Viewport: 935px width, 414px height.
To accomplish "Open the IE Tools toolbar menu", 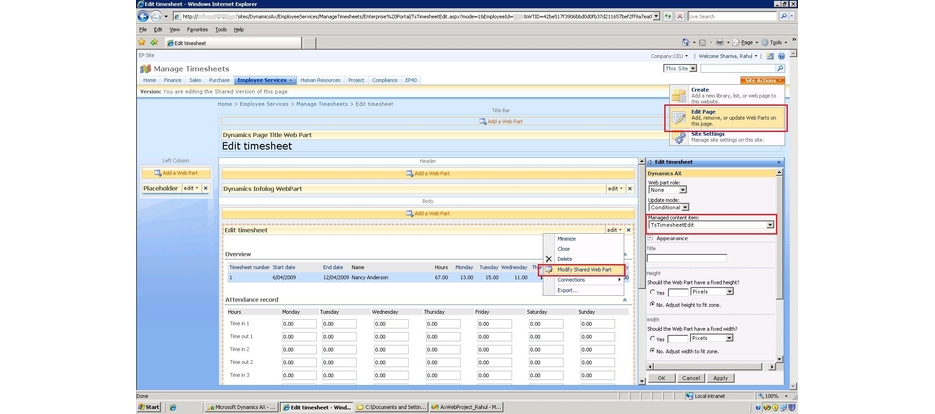I will point(774,42).
